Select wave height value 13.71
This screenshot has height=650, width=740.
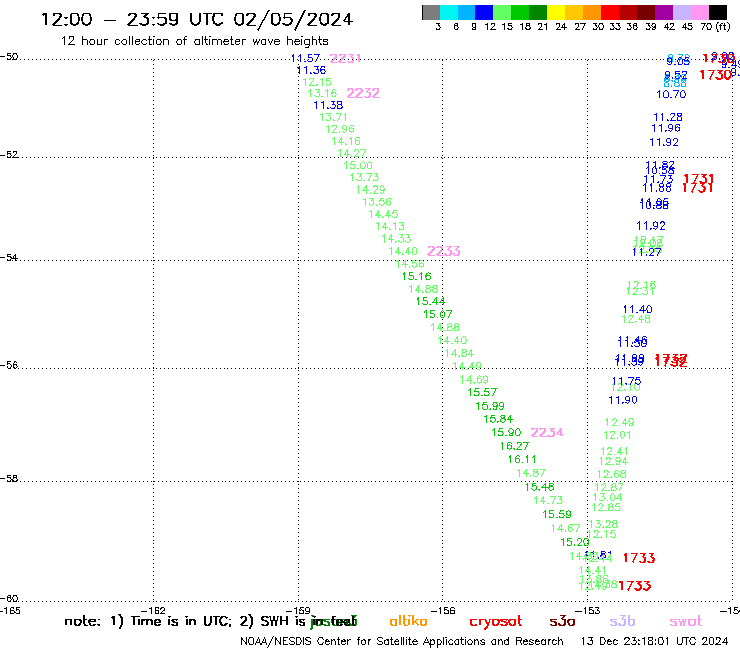[x=334, y=117]
